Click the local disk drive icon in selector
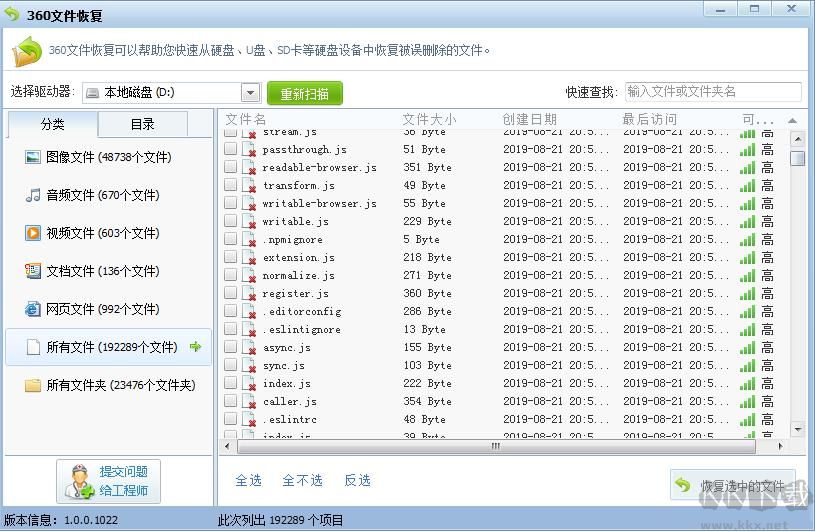The width and height of the screenshot is (815, 532). click(92, 93)
